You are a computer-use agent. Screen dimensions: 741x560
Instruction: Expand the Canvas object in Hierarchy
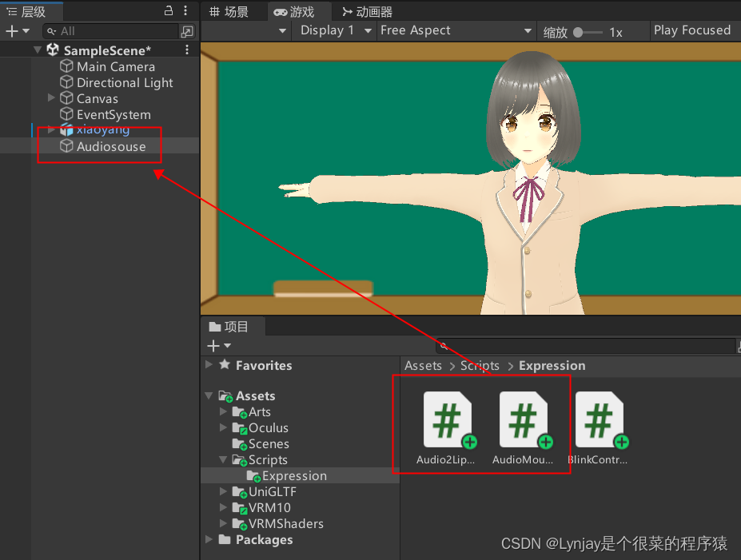51,98
